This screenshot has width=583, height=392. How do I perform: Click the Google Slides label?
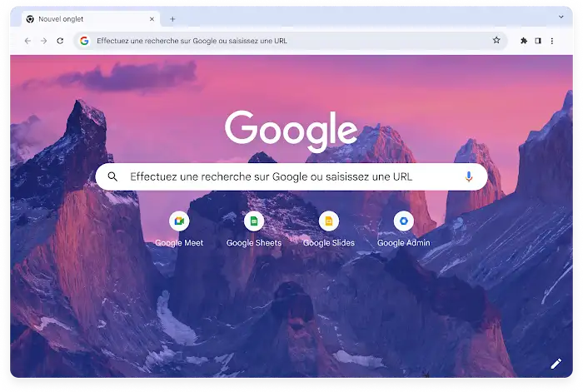point(329,243)
